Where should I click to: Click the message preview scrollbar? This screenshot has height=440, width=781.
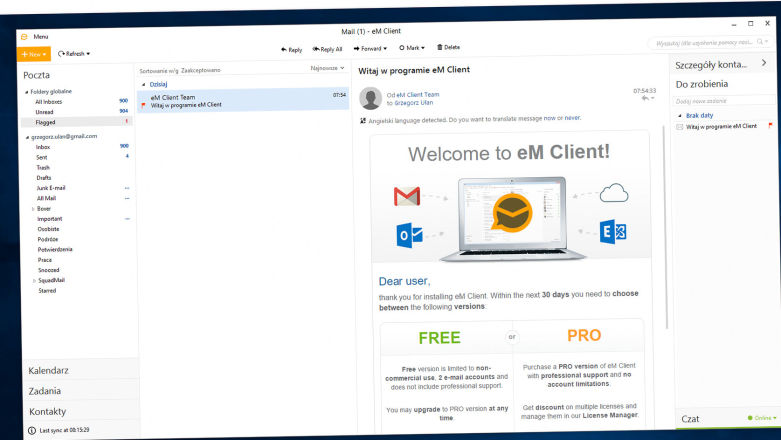[664, 227]
